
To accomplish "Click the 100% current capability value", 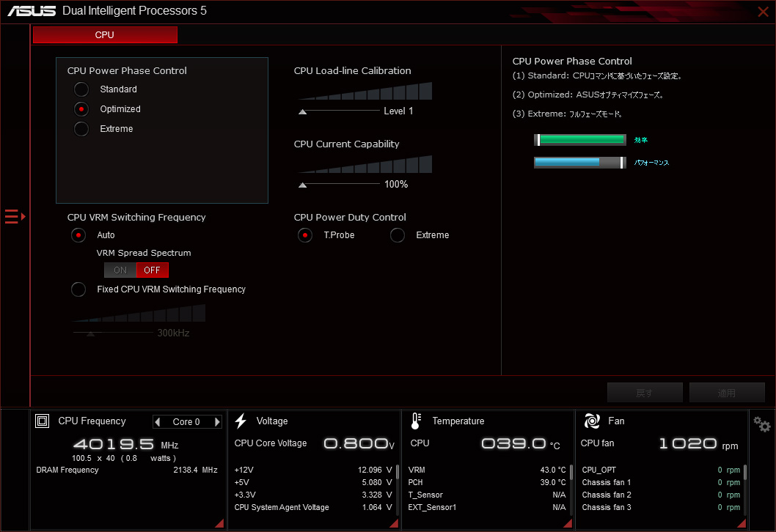I will (x=396, y=185).
